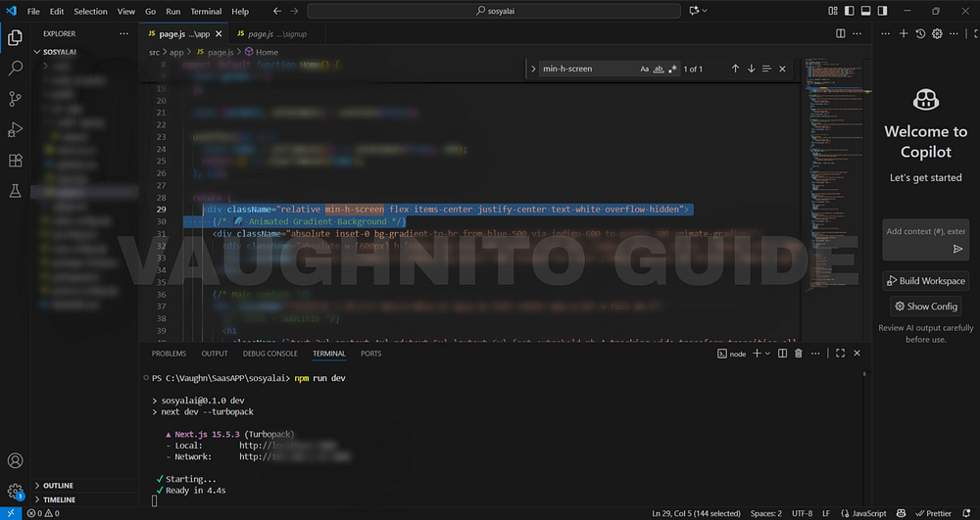Screen dimensions: 980x520
Task: Click Copilot status icon in status bar
Action: pyautogui.click(x=901, y=513)
